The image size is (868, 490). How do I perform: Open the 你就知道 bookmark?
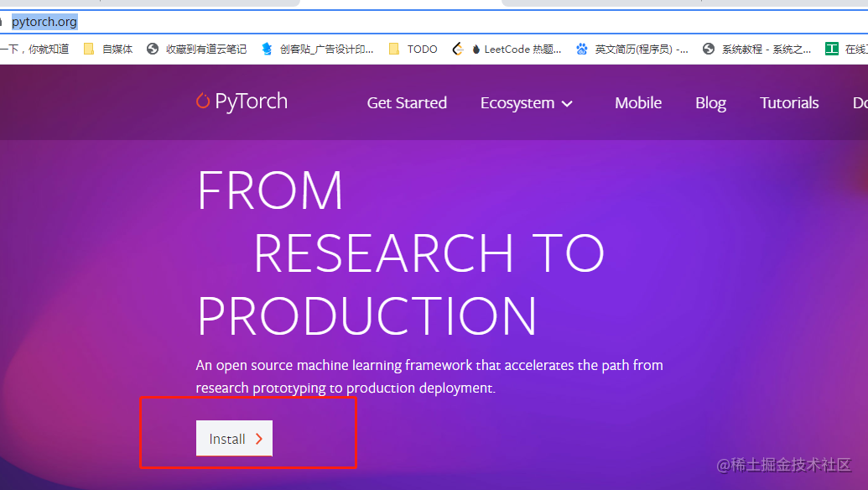tap(34, 50)
